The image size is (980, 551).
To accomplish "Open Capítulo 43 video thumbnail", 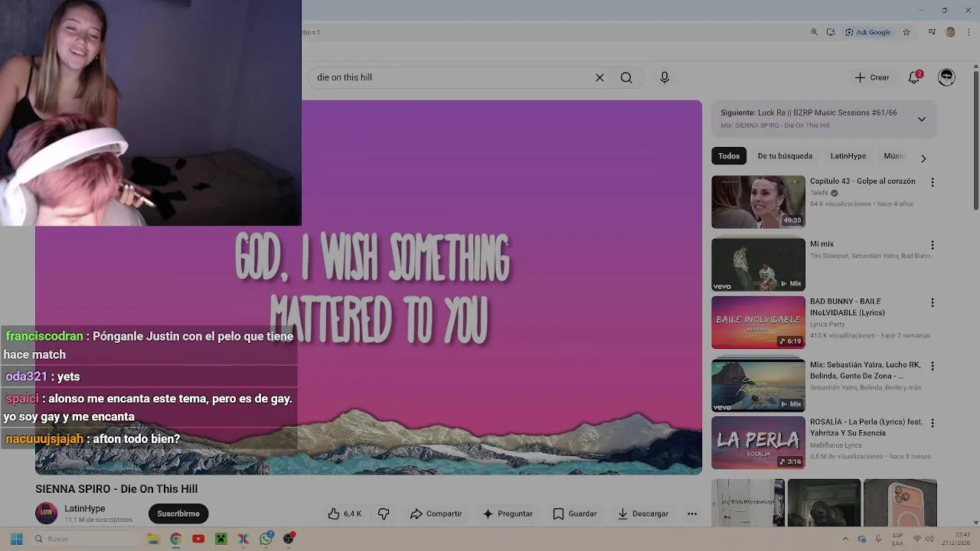I will tap(758, 202).
